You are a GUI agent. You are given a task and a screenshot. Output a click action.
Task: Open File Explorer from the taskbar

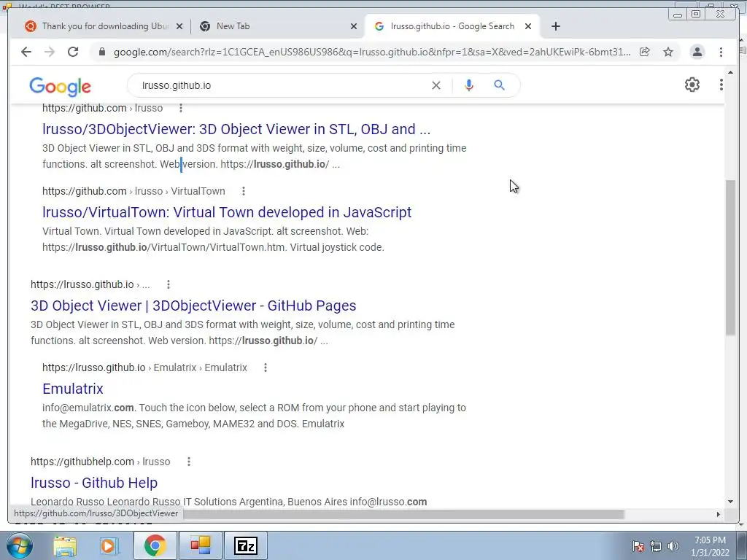(x=65, y=545)
